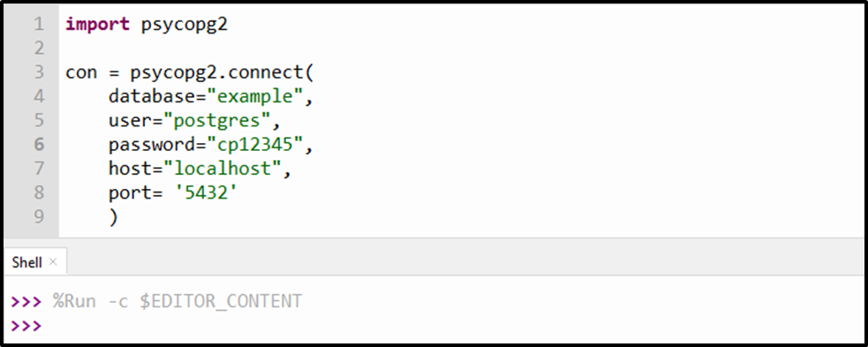Click line number 6 in gutter
Image resolution: width=868 pixels, height=347 pixels.
pyautogui.click(x=38, y=145)
